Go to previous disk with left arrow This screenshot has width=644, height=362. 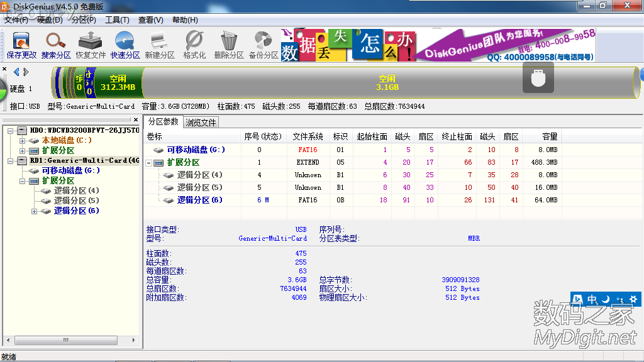tap(16, 72)
